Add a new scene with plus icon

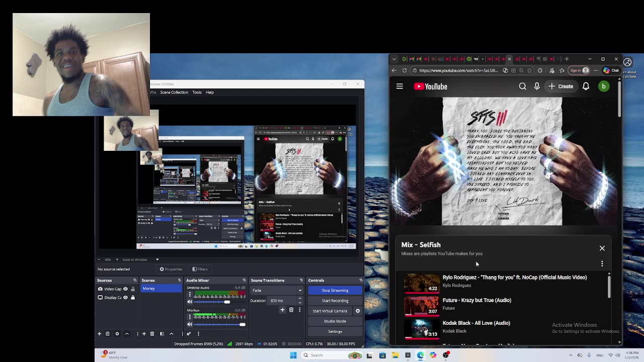(144, 334)
